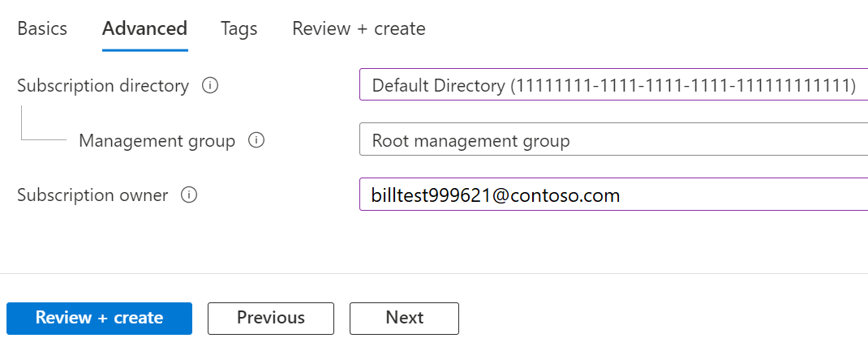Expand the Management group dropdown
Screen dimensions: 868x351
pyautogui.click(x=612, y=140)
